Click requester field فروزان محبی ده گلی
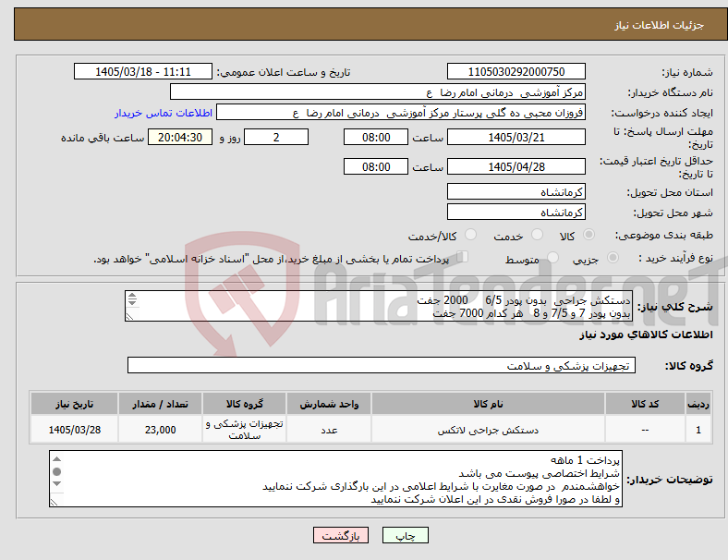 click(401, 113)
